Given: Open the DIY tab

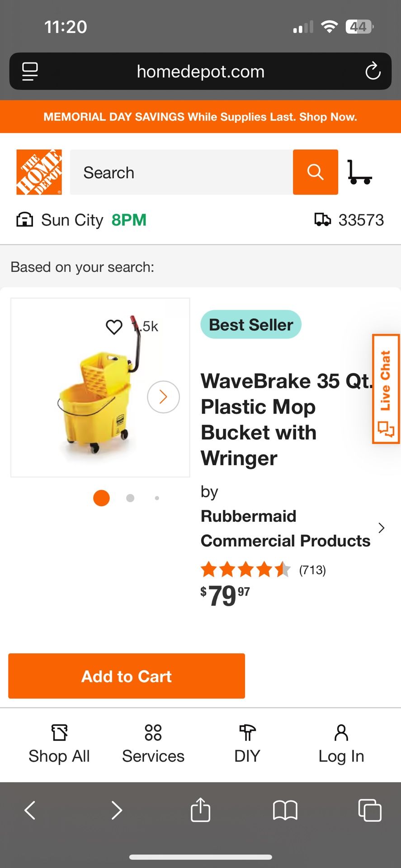Looking at the screenshot, I should [247, 744].
